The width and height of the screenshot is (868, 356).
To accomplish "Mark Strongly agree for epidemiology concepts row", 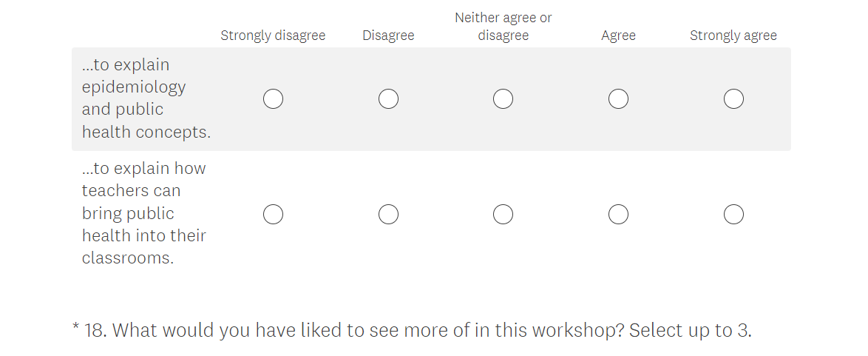I will (733, 99).
